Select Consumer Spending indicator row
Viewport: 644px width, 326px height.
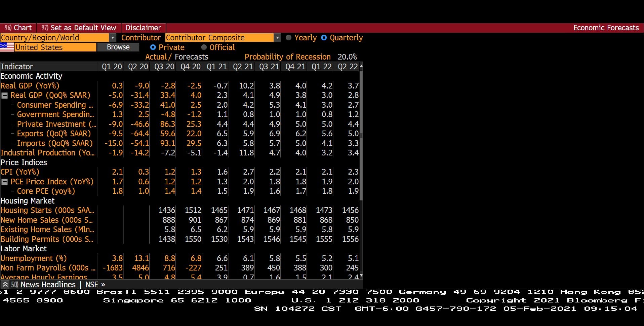point(55,105)
